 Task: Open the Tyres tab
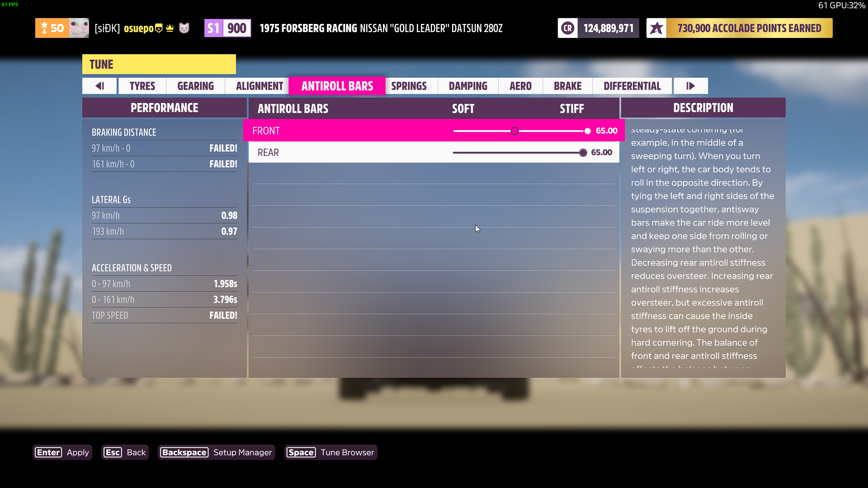tap(142, 86)
